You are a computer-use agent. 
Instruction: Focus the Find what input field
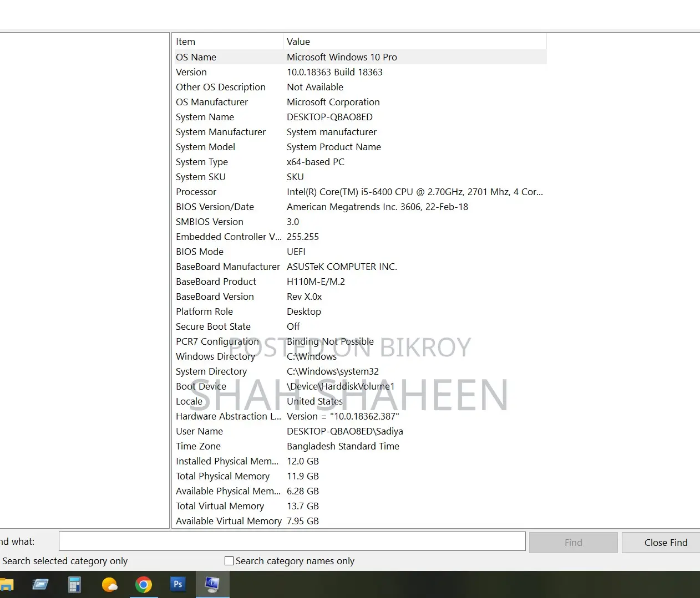[x=292, y=541]
